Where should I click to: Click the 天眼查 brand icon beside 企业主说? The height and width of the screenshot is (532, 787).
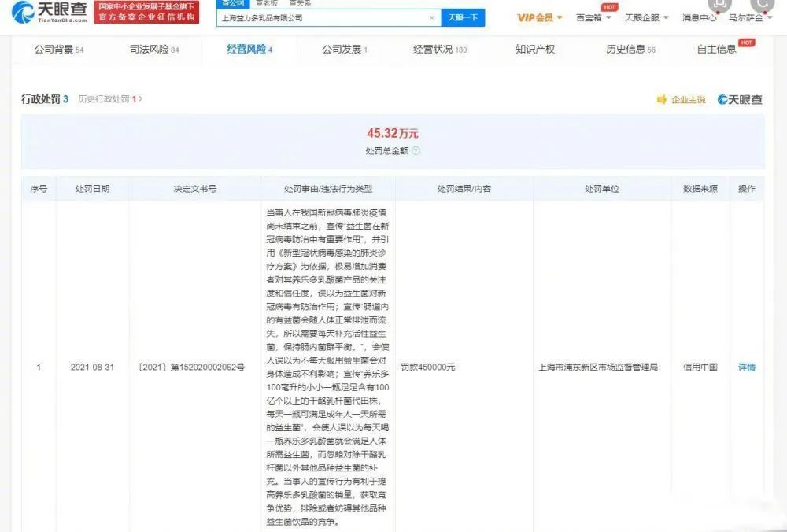point(740,99)
